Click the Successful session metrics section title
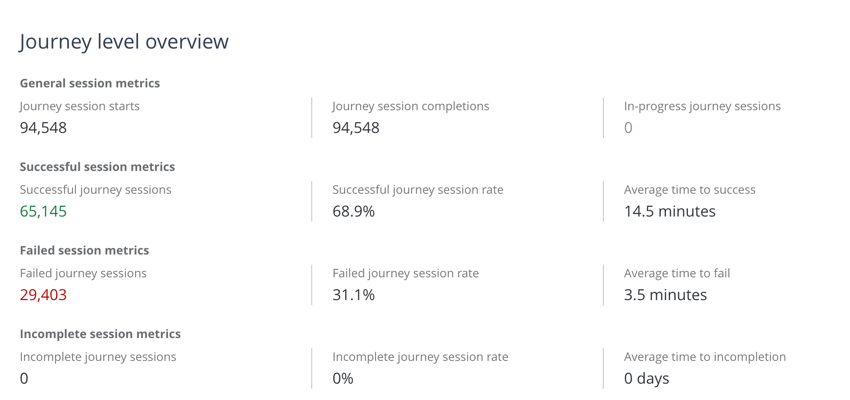Image resolution: width=850 pixels, height=400 pixels. [x=98, y=167]
